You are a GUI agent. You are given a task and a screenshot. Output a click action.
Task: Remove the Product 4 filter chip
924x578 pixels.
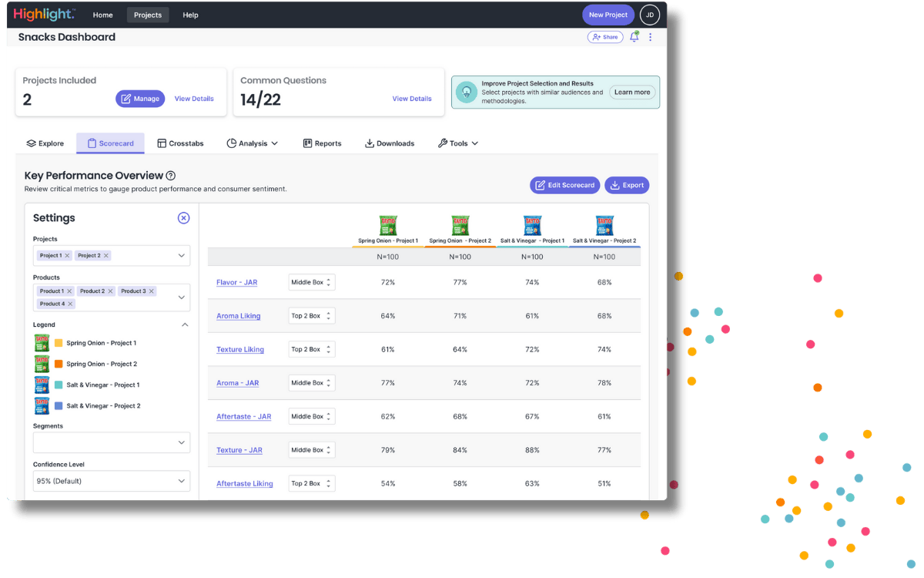[69, 304]
